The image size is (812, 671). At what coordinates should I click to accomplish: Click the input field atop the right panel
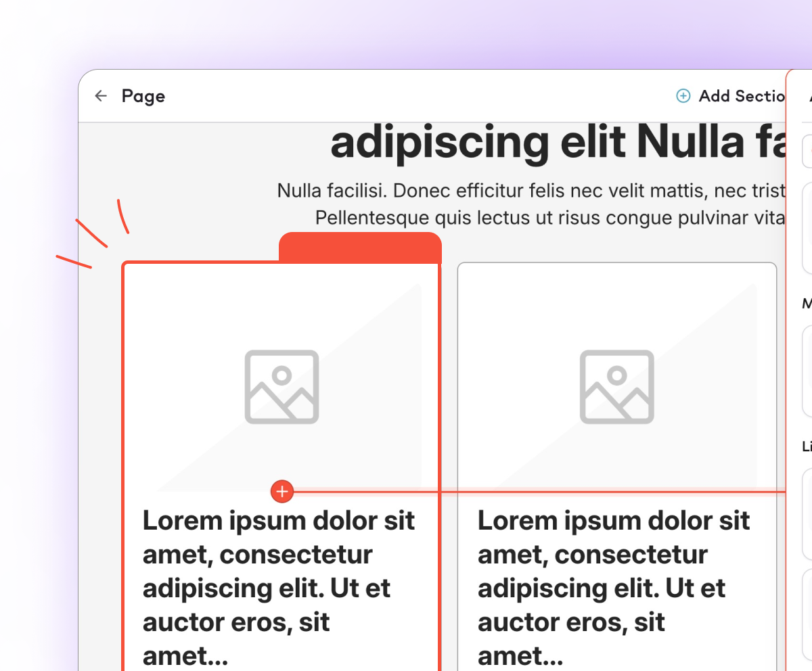click(807, 151)
